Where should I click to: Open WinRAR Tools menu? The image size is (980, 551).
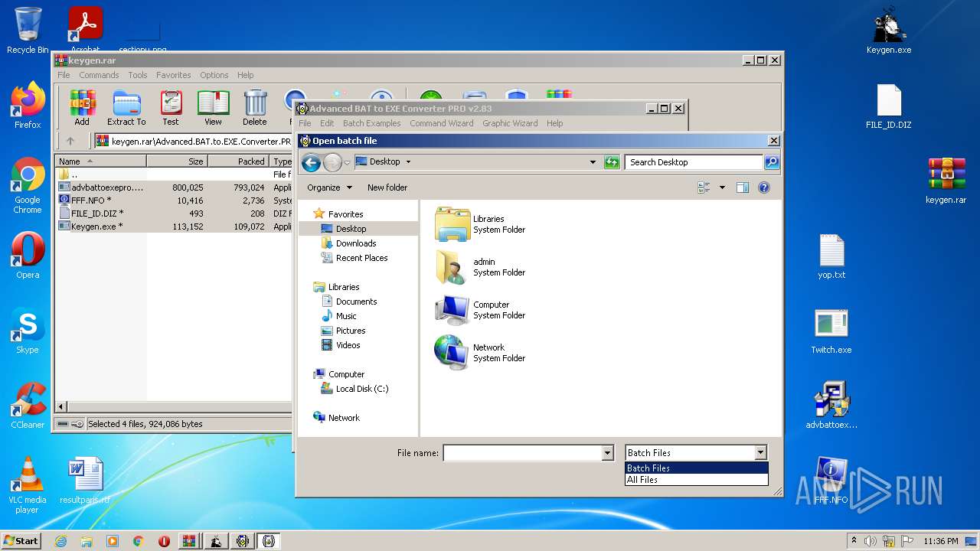pyautogui.click(x=138, y=75)
